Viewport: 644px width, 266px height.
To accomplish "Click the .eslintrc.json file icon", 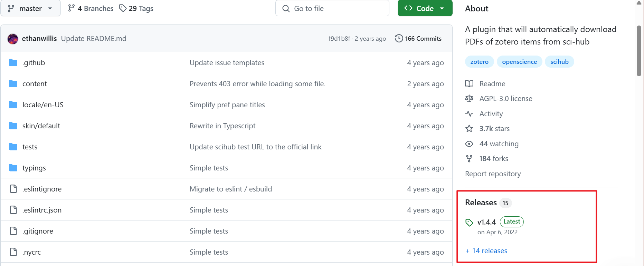I will pos(13,210).
